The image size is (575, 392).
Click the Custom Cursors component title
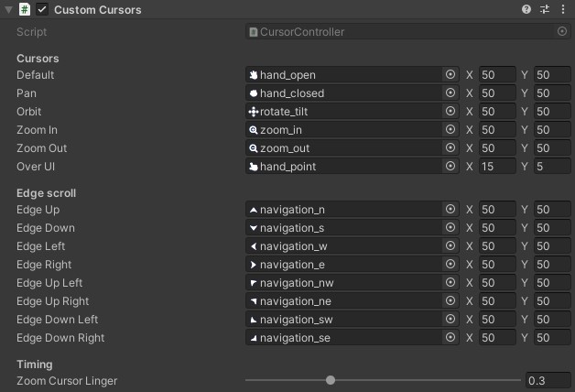(98, 10)
